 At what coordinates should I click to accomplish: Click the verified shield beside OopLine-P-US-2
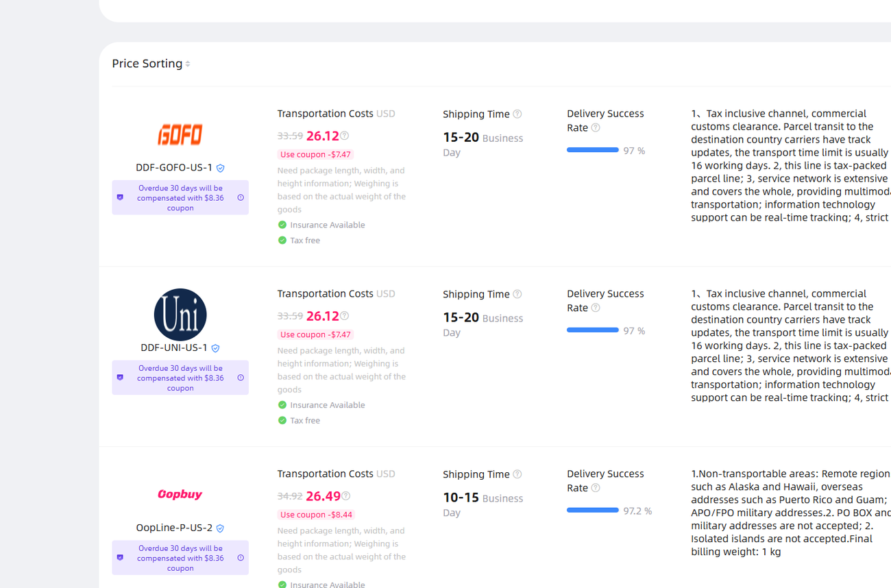click(x=221, y=528)
